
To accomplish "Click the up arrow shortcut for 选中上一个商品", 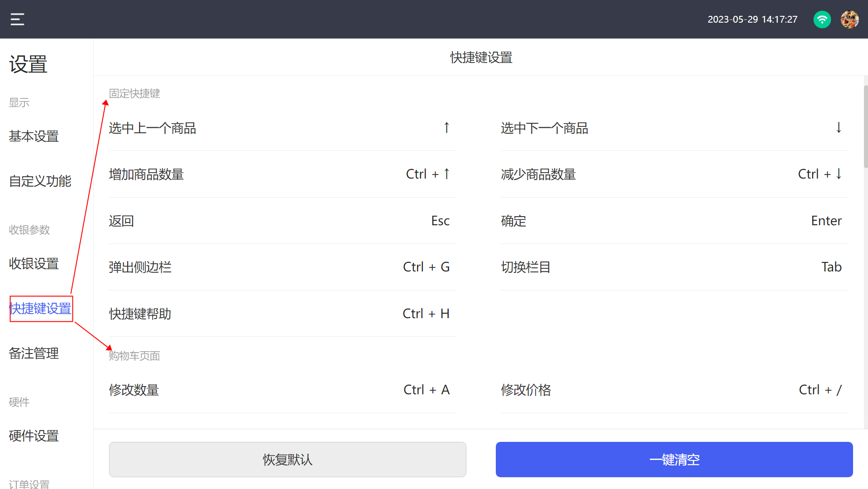I will (x=446, y=128).
